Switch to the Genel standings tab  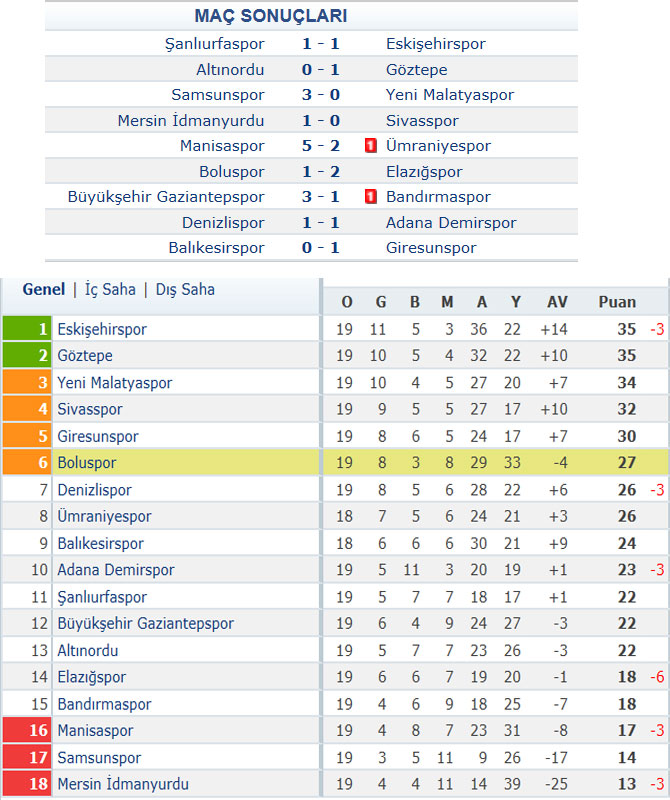point(44,289)
